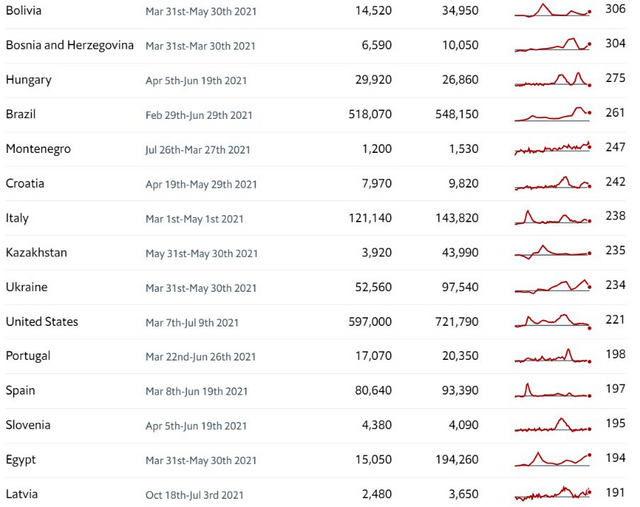Select the Egypt sparkline chart
This screenshot has height=507, width=640.
(x=553, y=459)
